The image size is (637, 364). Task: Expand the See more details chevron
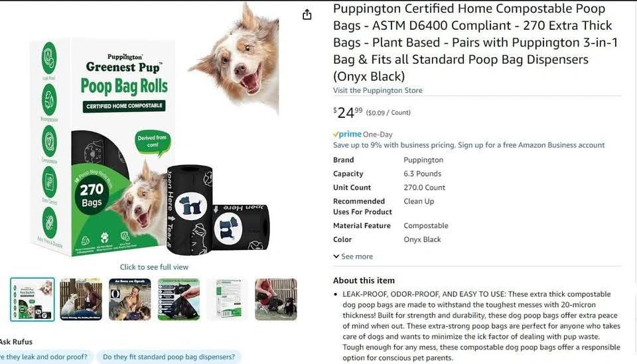click(353, 257)
